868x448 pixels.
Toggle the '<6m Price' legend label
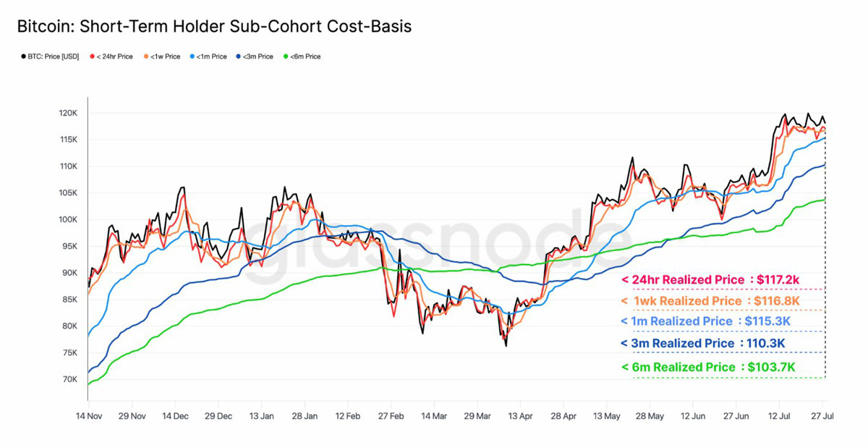(305, 56)
